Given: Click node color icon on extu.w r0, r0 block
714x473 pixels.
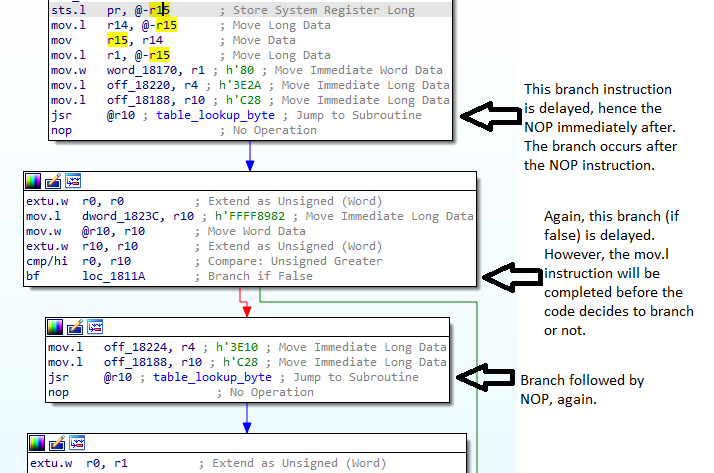Looking at the screenshot, I should [34, 181].
